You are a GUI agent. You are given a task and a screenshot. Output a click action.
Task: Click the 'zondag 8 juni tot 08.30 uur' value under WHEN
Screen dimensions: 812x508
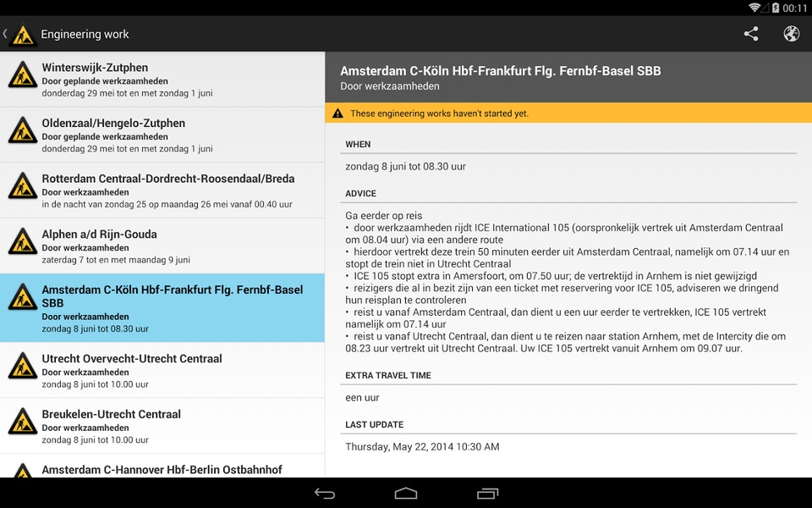pyautogui.click(x=405, y=167)
